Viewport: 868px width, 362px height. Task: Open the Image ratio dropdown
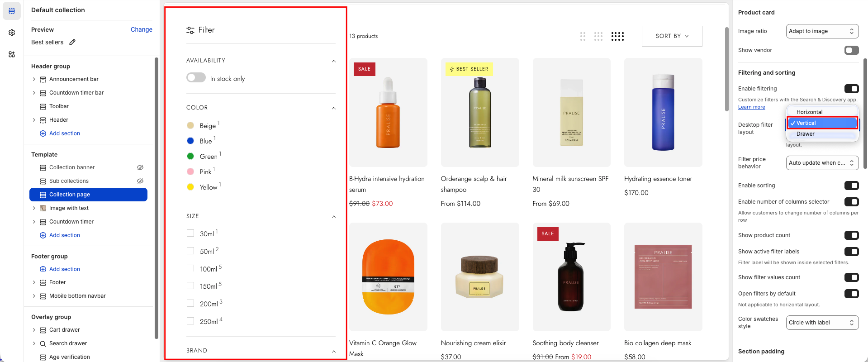[x=822, y=31]
